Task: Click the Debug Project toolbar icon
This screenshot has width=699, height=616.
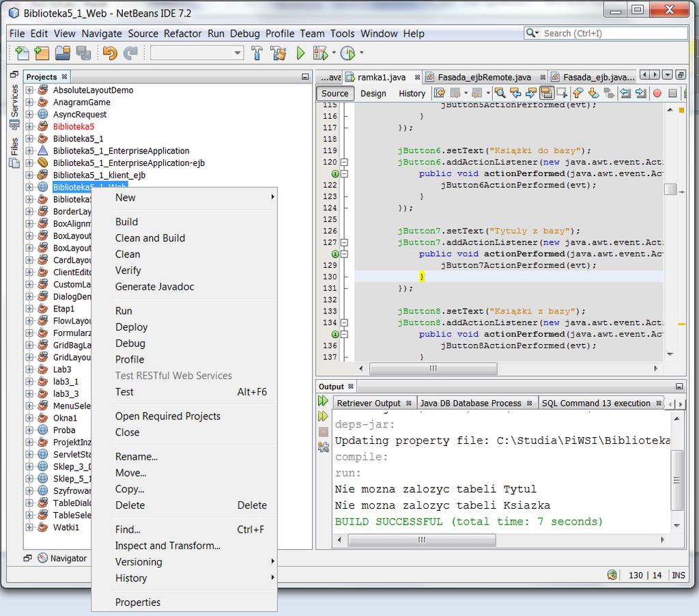Action: coord(321,53)
